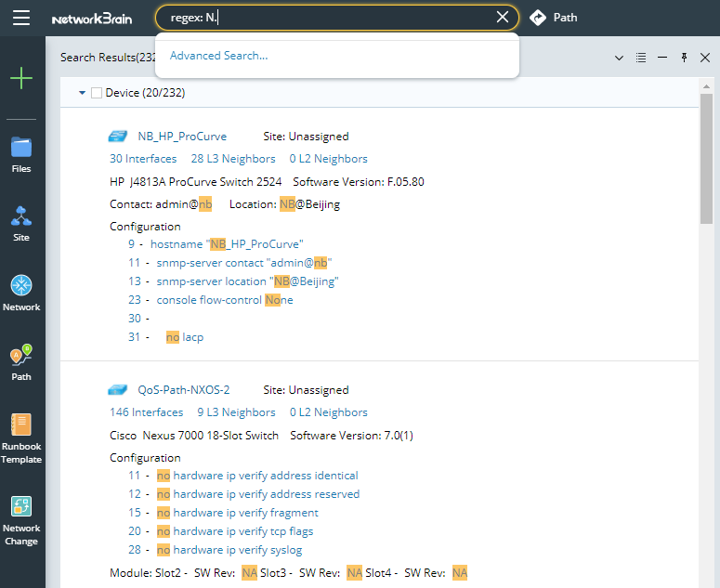Image resolution: width=720 pixels, height=588 pixels.
Task: Click line "no hardware ip verify syslog"
Action: (x=229, y=550)
